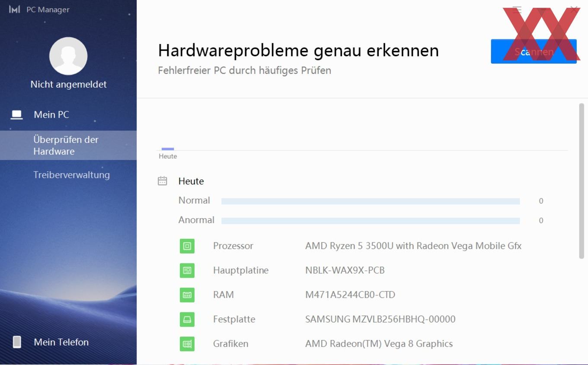Click the Normal count label
Screen dimensions: 588x365
pyautogui.click(x=541, y=201)
